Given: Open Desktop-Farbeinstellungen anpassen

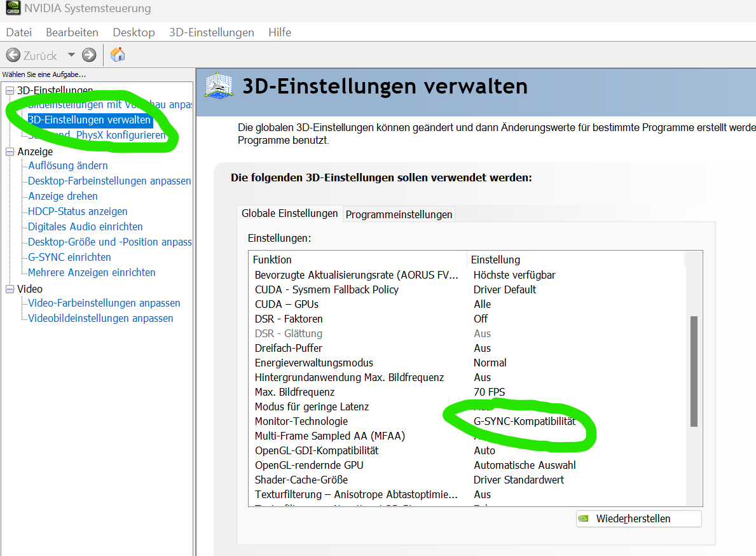Looking at the screenshot, I should pos(109,181).
